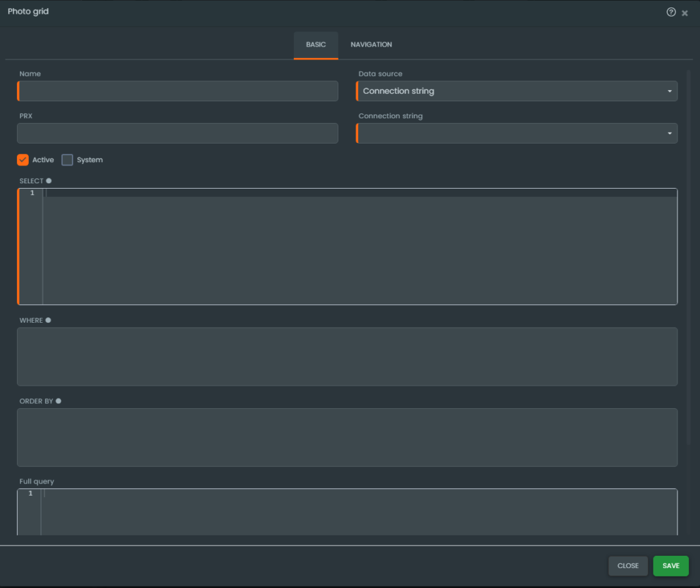Viewport: 700px width, 588px height.
Task: Select the Basic tab
Action: pos(316,45)
